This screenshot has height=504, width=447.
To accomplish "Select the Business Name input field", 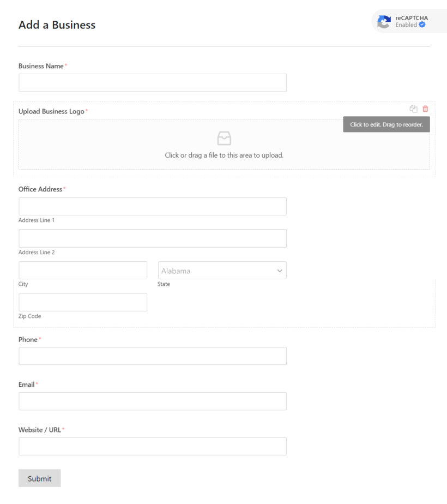I will point(153,82).
